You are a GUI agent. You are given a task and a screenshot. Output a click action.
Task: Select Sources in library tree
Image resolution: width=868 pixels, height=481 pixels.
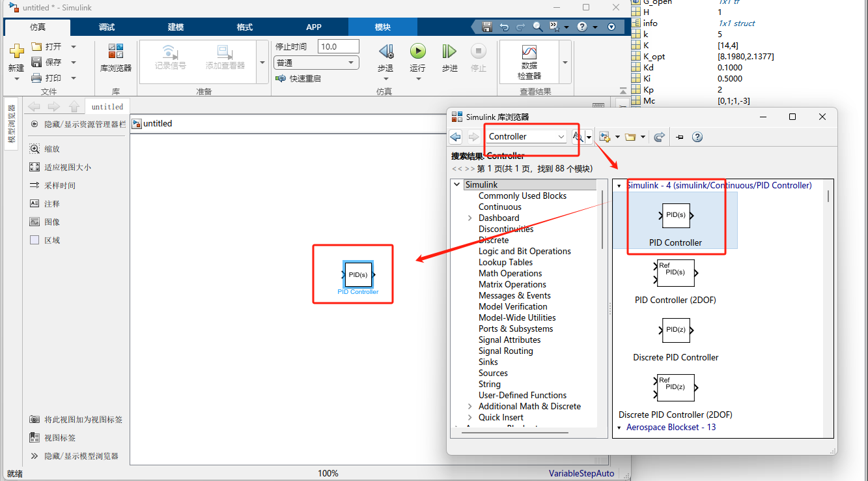coord(493,373)
